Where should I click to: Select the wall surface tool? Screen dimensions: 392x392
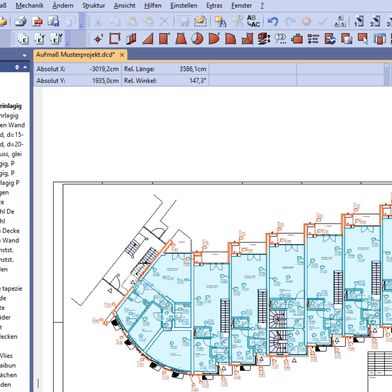[x=131, y=39]
